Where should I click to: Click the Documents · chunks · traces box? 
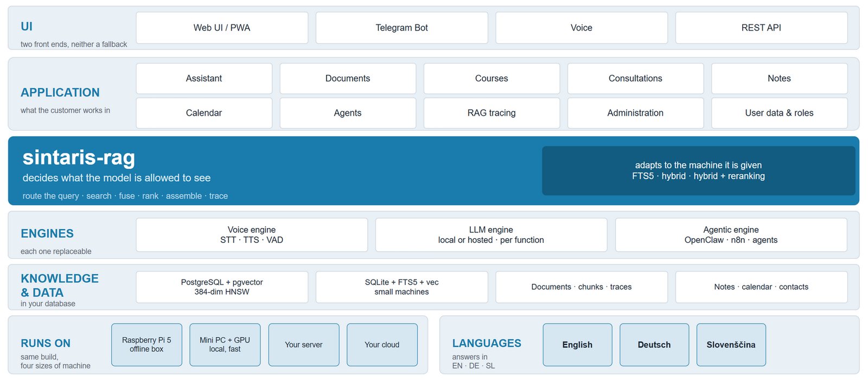pos(582,287)
